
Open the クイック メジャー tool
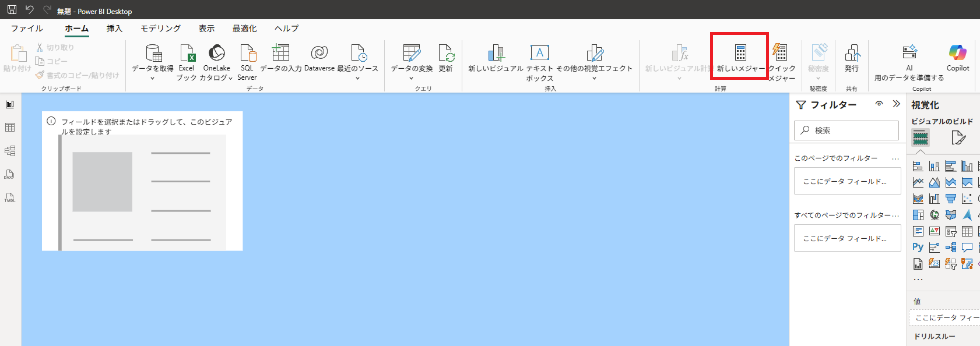pyautogui.click(x=781, y=62)
